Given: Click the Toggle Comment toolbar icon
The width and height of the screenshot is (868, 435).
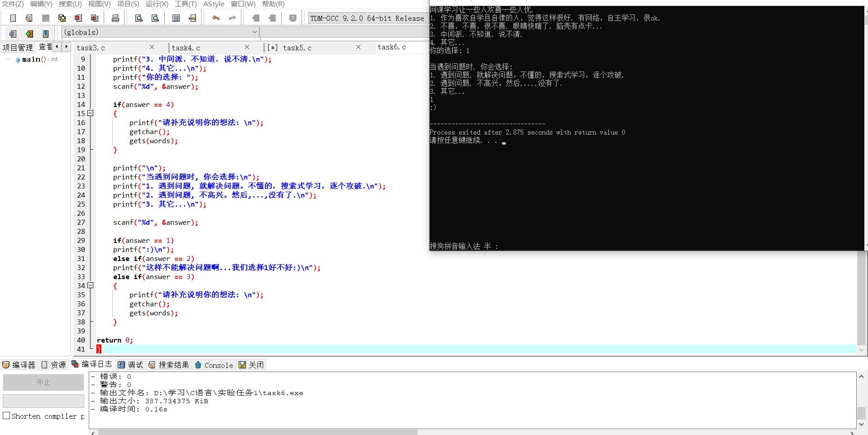Looking at the screenshot, I should 293,18.
